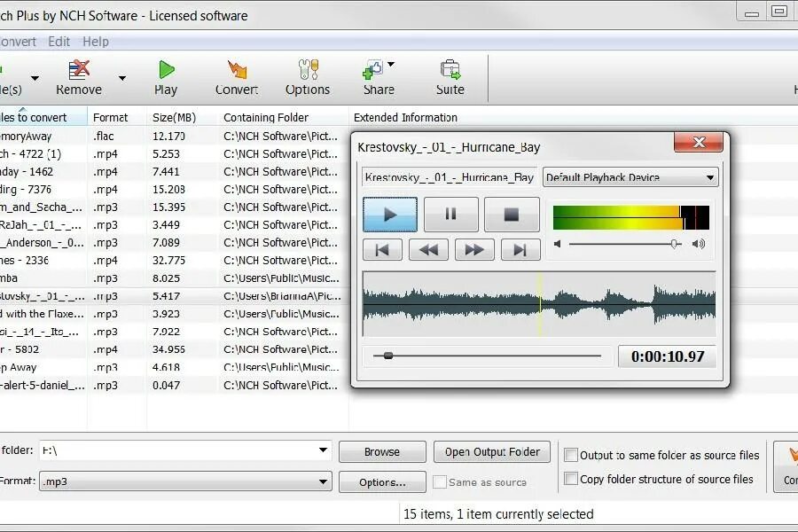The height and width of the screenshot is (532, 798).
Task: Sort by the Format column header
Action: (117, 117)
